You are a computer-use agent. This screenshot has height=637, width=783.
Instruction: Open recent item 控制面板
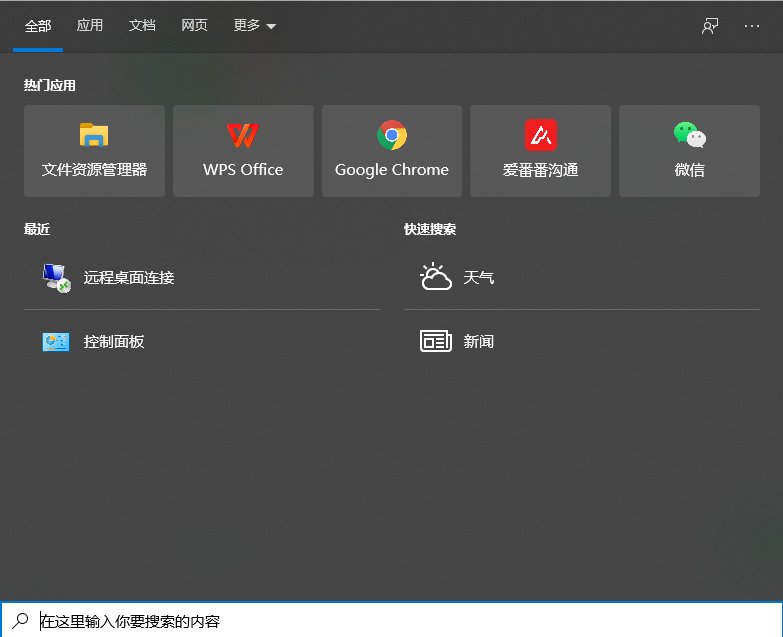point(202,342)
